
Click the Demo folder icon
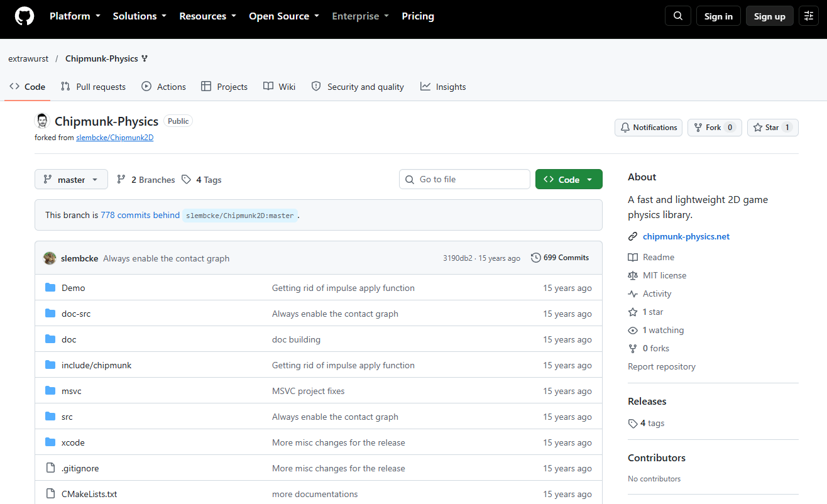(50, 288)
